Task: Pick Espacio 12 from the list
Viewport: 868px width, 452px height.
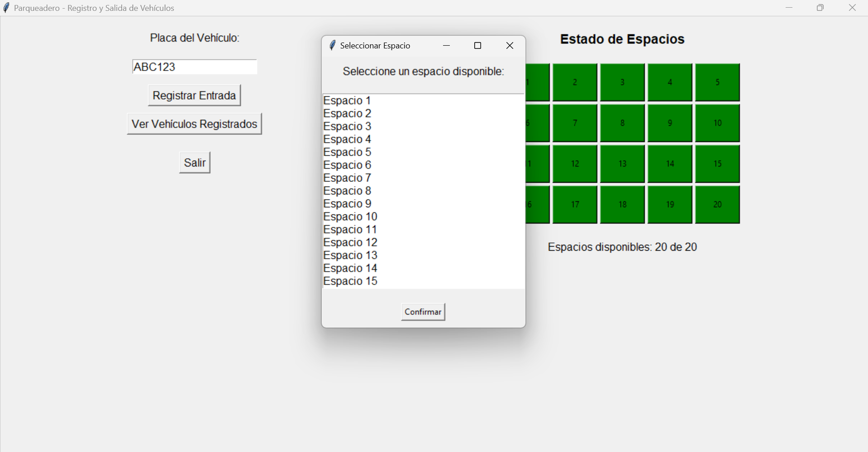Action: [x=424, y=242]
